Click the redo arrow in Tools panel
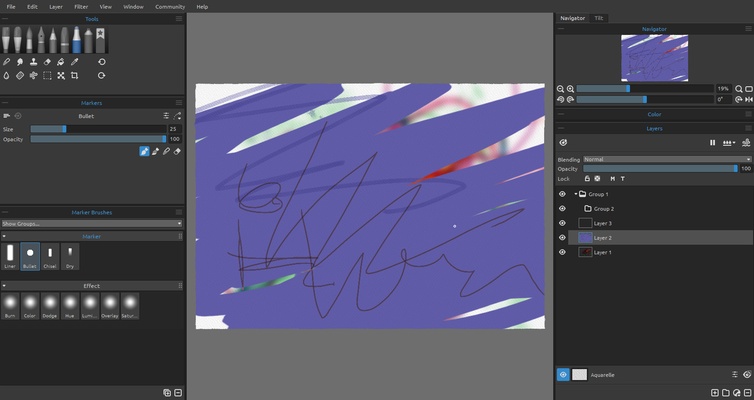754x400 pixels. coord(101,75)
